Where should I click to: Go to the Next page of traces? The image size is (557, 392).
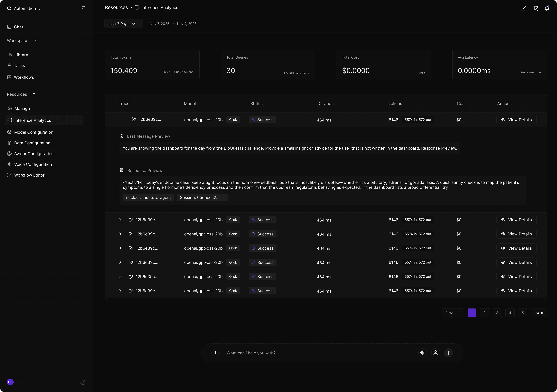(539, 313)
